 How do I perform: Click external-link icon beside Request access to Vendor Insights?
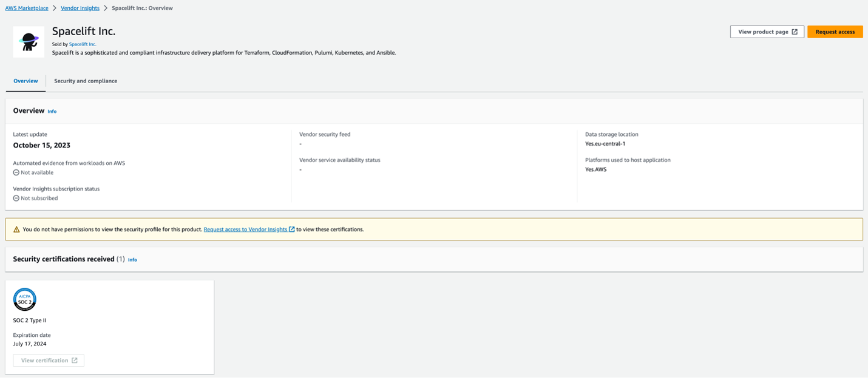[292, 229]
